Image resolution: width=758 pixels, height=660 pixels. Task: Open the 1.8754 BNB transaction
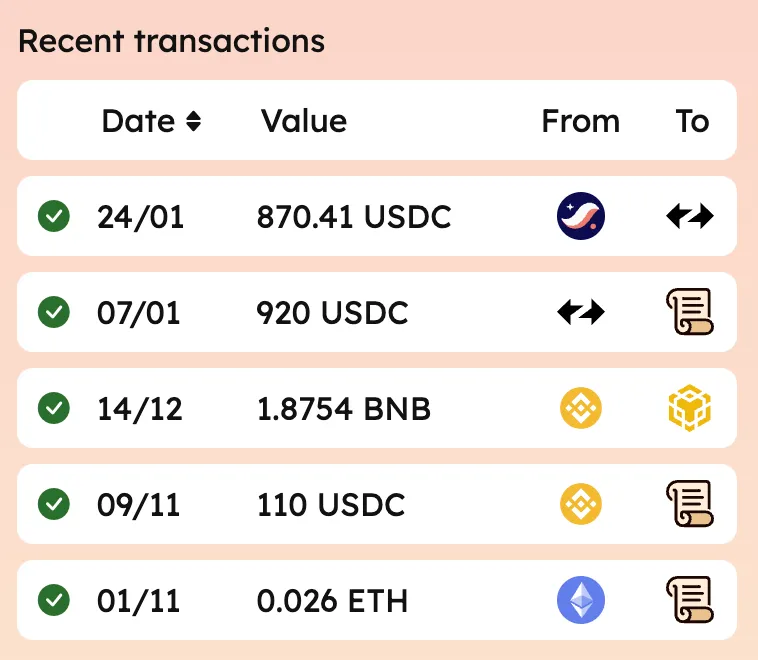tap(377, 408)
